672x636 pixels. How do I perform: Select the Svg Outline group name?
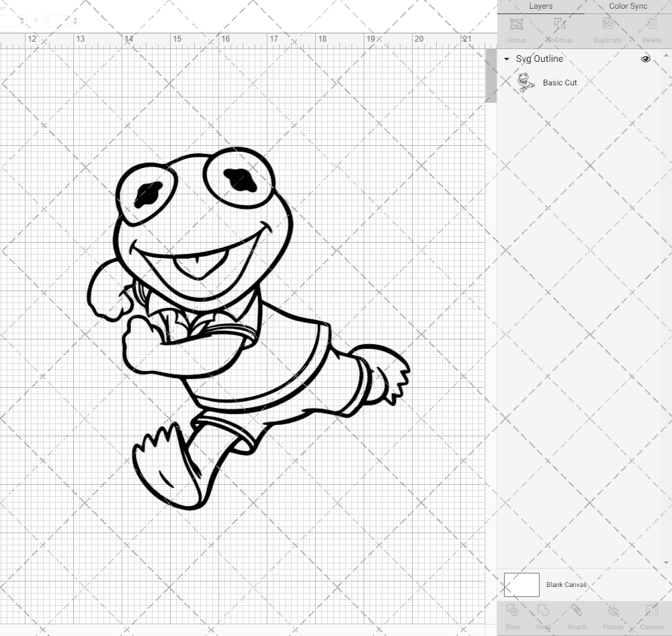click(539, 58)
